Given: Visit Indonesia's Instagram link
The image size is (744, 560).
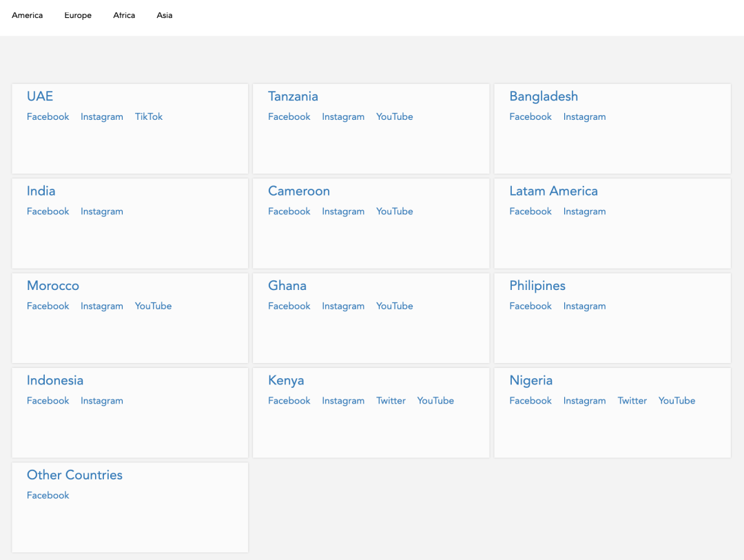Looking at the screenshot, I should pyautogui.click(x=102, y=401).
